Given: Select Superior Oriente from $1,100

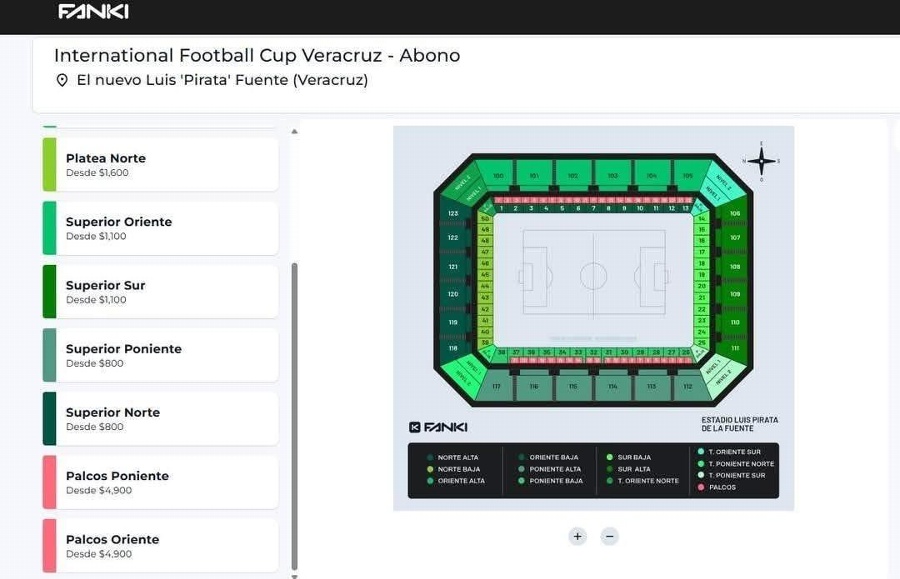Looking at the screenshot, I should pos(161,228).
